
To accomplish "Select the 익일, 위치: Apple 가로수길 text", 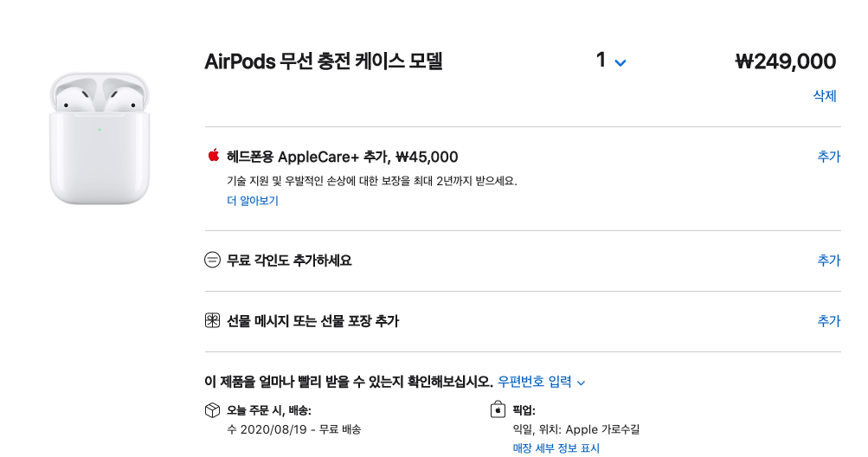I will pos(576,429).
